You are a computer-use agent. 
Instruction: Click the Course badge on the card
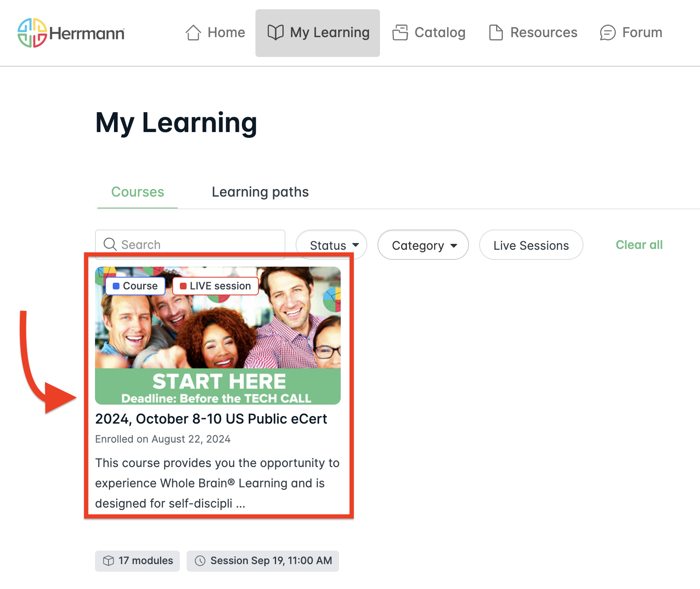[x=135, y=286]
